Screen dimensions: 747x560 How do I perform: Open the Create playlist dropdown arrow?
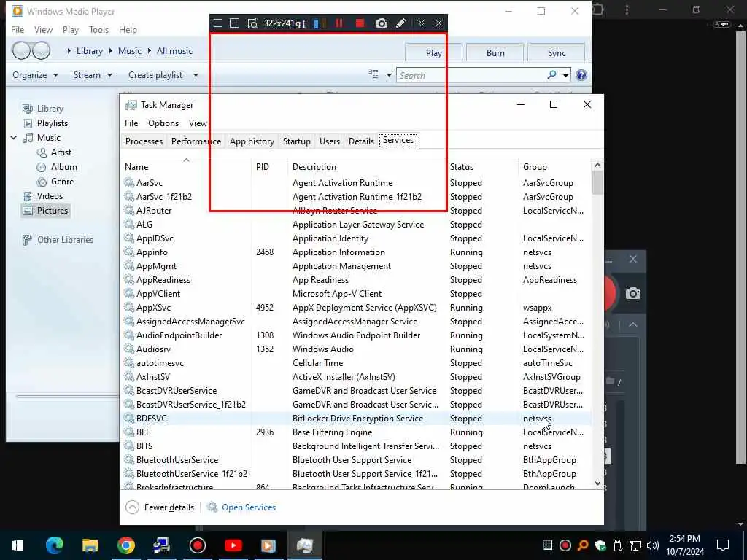point(196,75)
